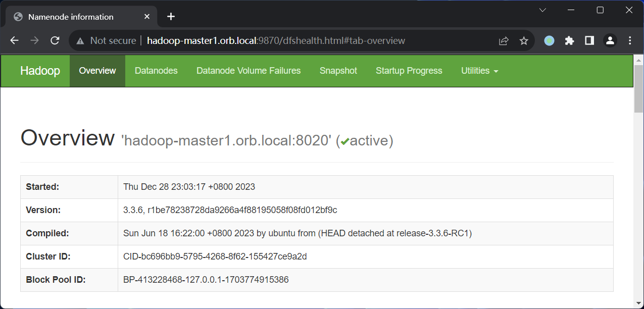Switch to the Datanodes tab
The image size is (644, 309).
pyautogui.click(x=156, y=71)
